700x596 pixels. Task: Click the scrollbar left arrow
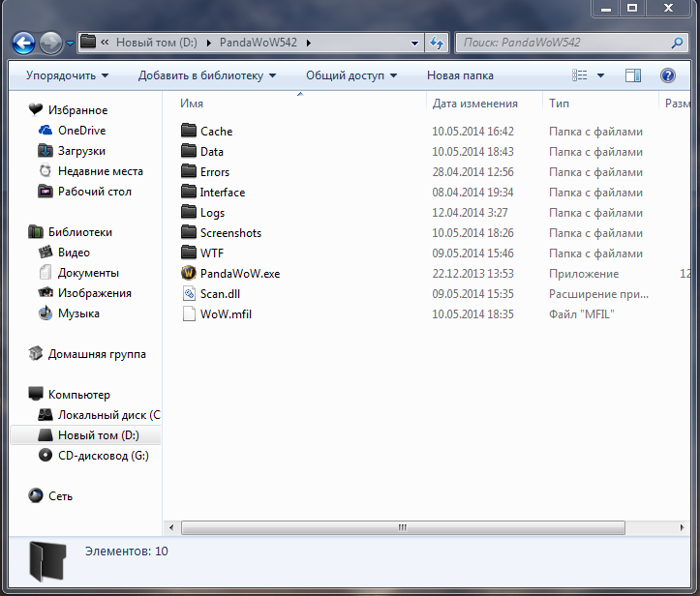(171, 527)
